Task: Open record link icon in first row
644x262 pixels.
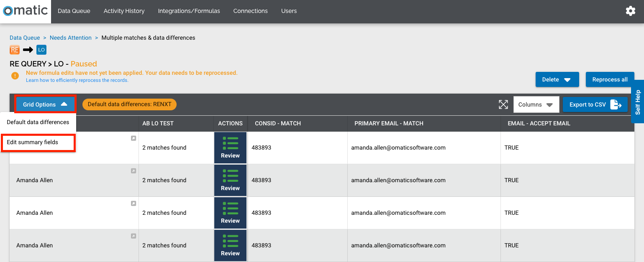Action: tap(133, 138)
